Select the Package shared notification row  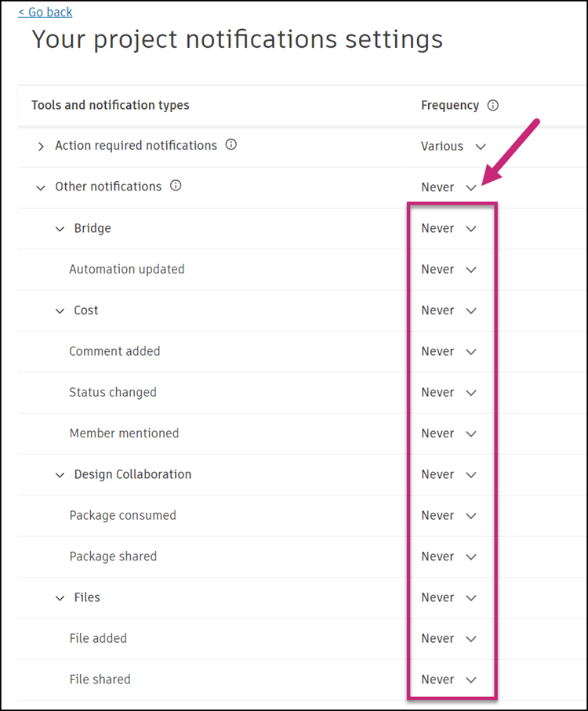[113, 557]
